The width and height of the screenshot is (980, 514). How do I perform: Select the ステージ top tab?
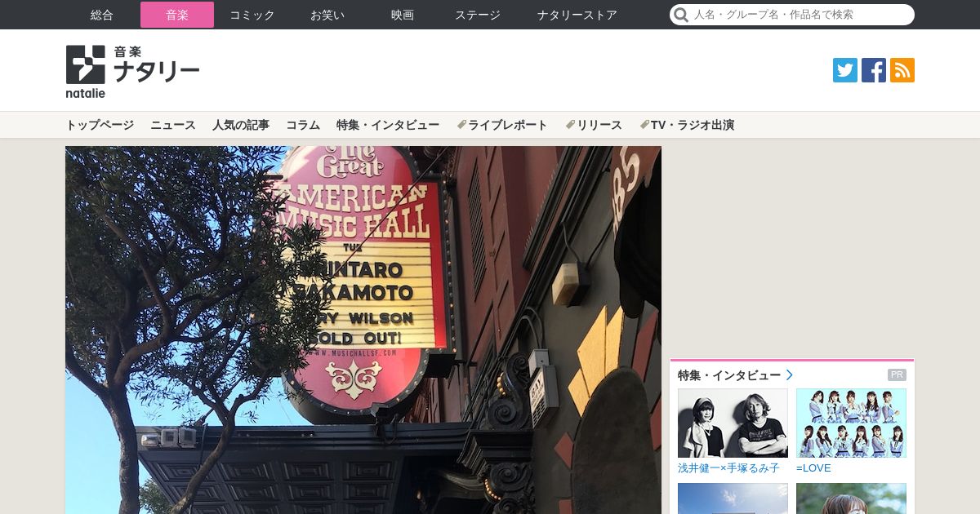(x=478, y=15)
